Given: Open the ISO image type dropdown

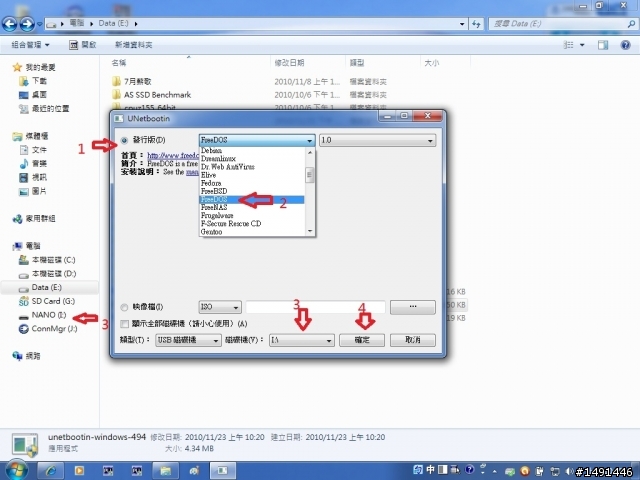Looking at the screenshot, I should (220, 307).
